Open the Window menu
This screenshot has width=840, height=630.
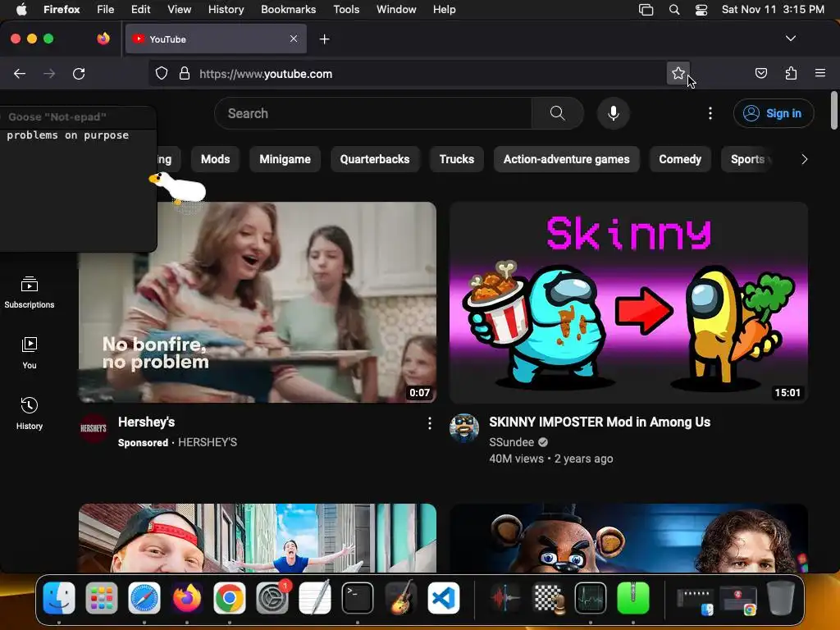396,9
